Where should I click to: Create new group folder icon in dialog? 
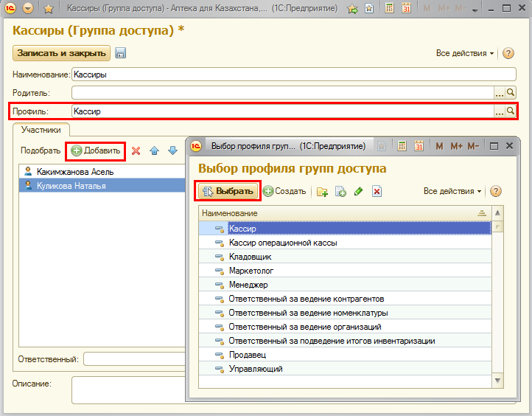tap(322, 191)
